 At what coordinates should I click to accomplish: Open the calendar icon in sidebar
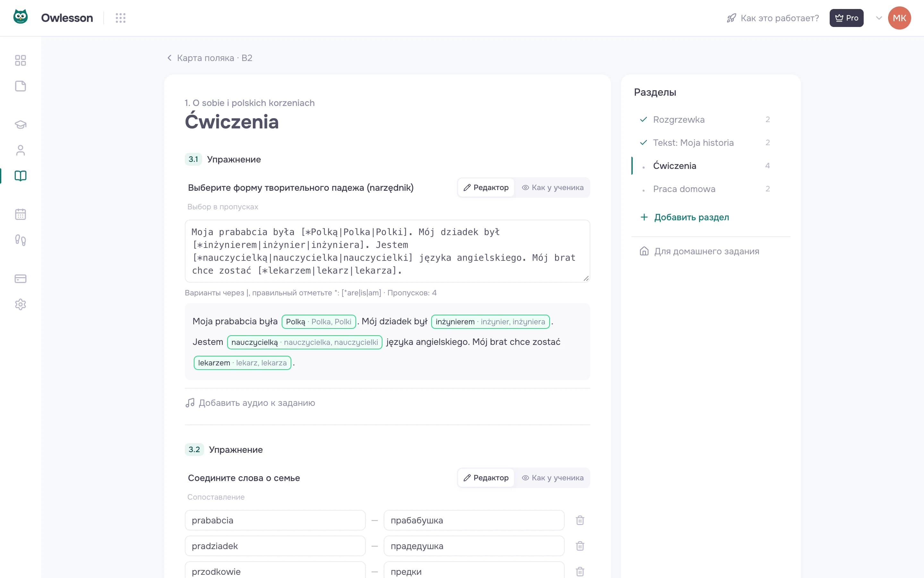pos(21,215)
